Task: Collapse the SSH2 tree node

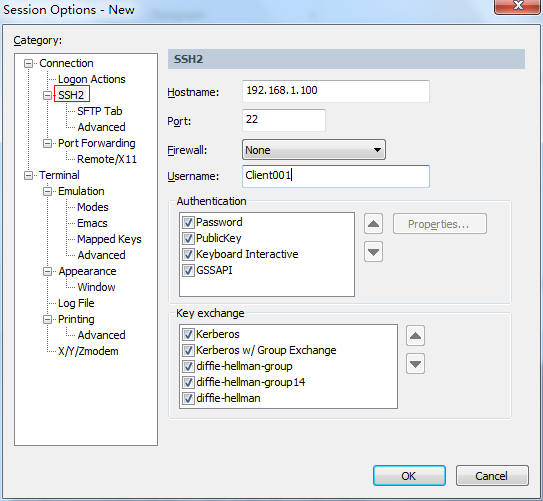Action: [47, 95]
